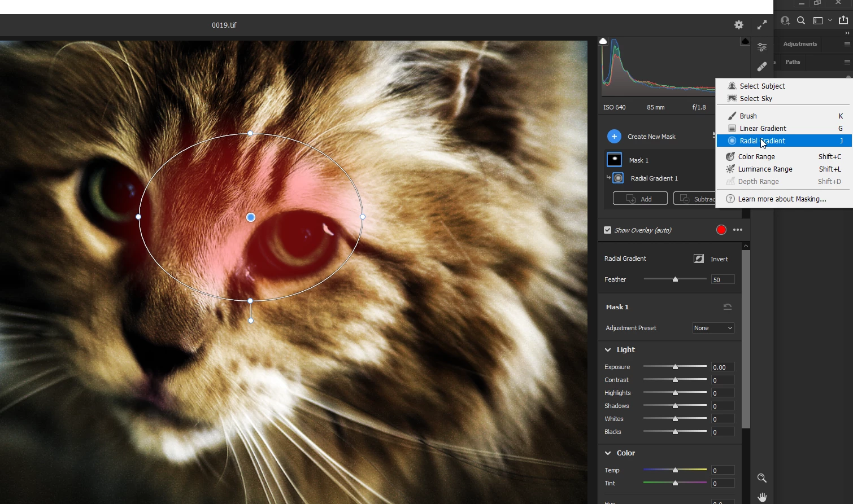Click the Blacks slider handle
This screenshot has width=853, height=504.
tap(675, 432)
